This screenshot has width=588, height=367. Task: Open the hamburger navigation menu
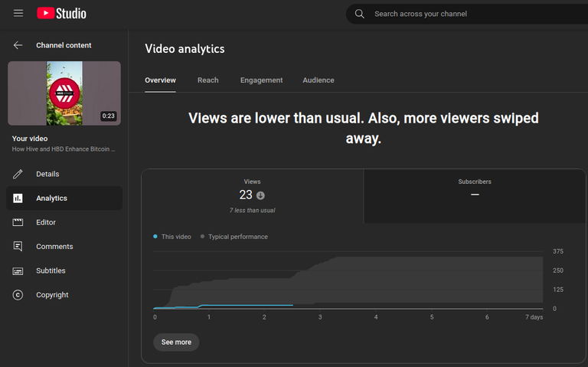[x=18, y=14]
